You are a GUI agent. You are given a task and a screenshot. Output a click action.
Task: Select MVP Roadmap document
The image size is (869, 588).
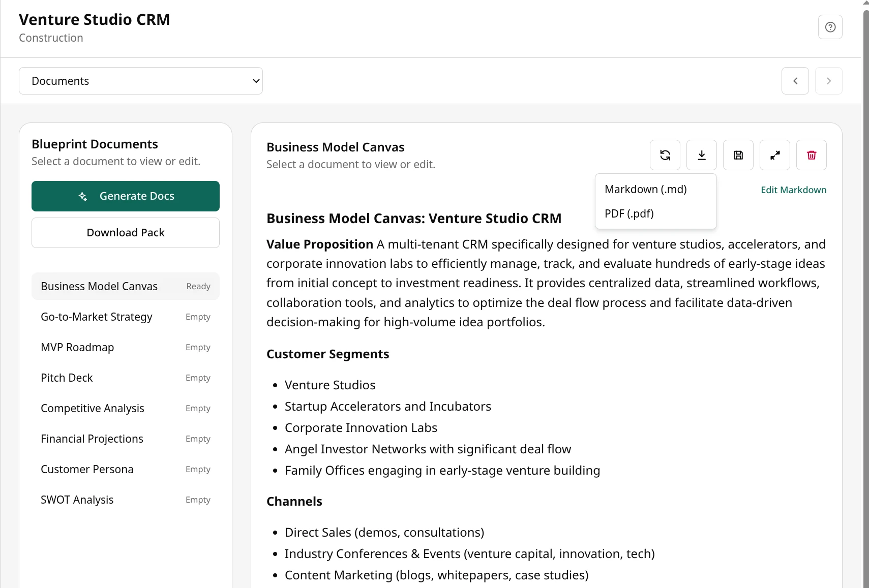tap(126, 347)
